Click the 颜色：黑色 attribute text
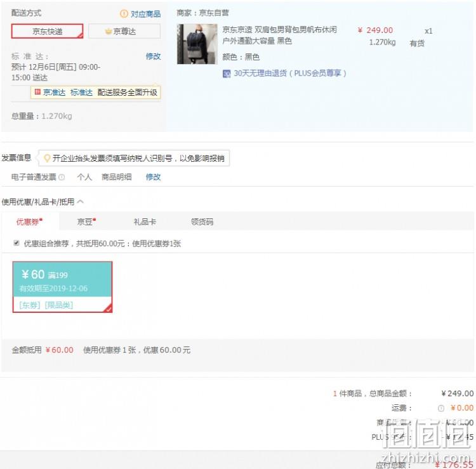 tap(241, 57)
